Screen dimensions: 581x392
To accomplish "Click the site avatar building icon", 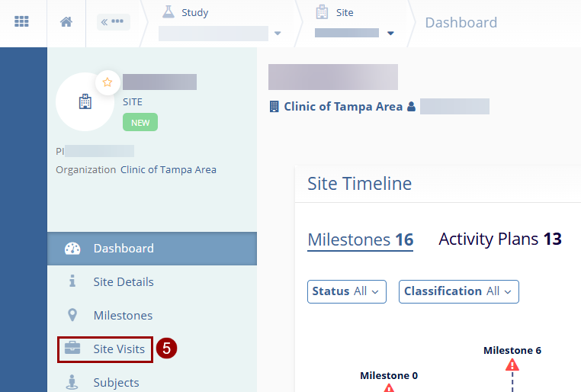I will (85, 101).
